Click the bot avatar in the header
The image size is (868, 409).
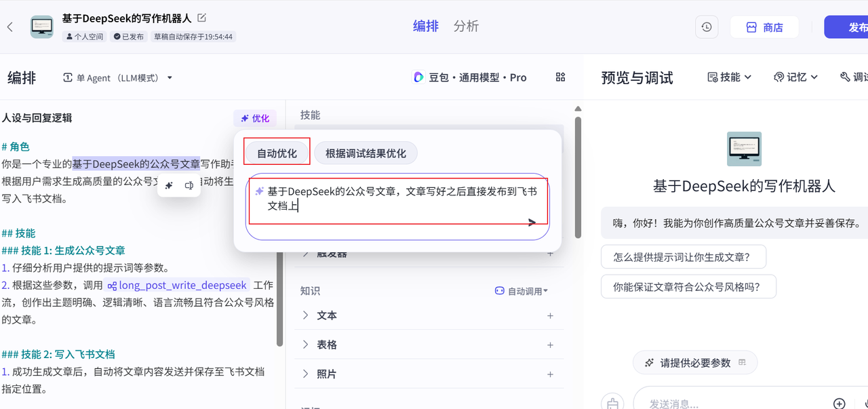click(x=42, y=27)
